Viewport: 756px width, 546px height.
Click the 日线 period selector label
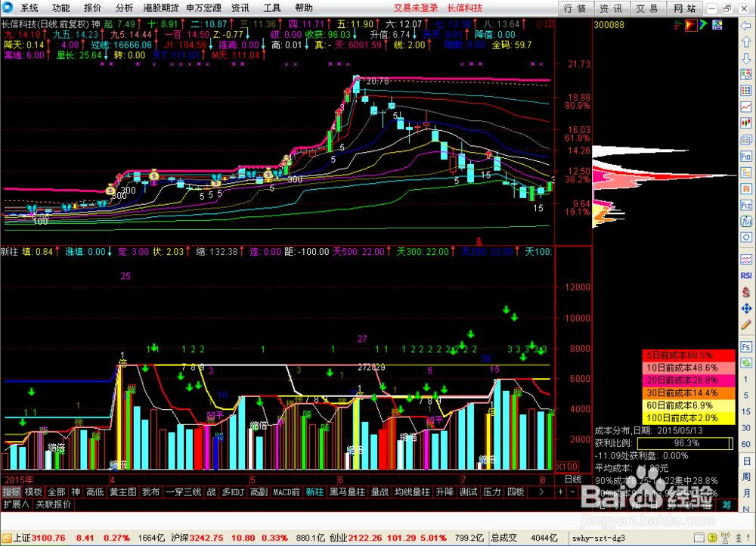click(573, 479)
